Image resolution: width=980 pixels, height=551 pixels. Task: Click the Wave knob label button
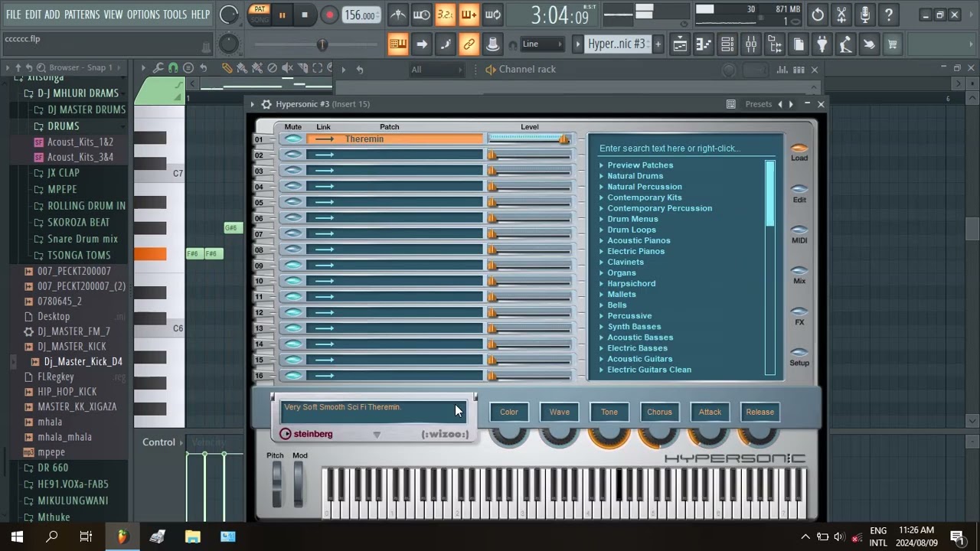[559, 412]
